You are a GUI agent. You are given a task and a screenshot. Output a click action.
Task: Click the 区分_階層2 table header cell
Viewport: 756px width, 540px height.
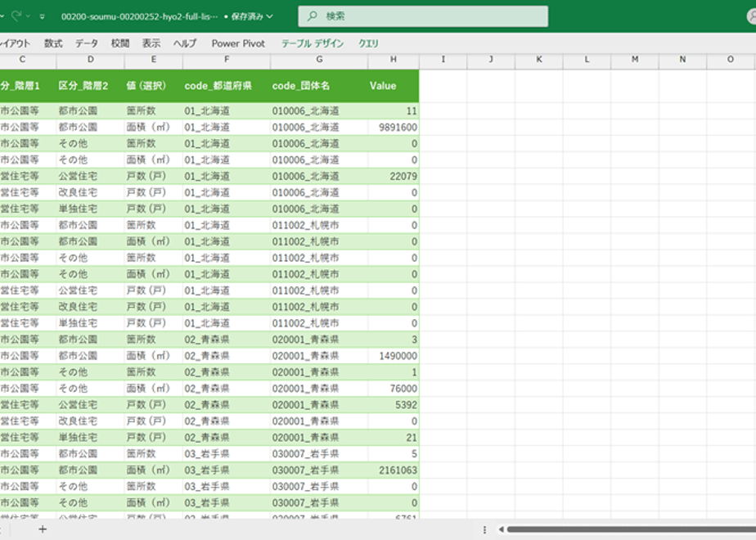click(x=91, y=86)
